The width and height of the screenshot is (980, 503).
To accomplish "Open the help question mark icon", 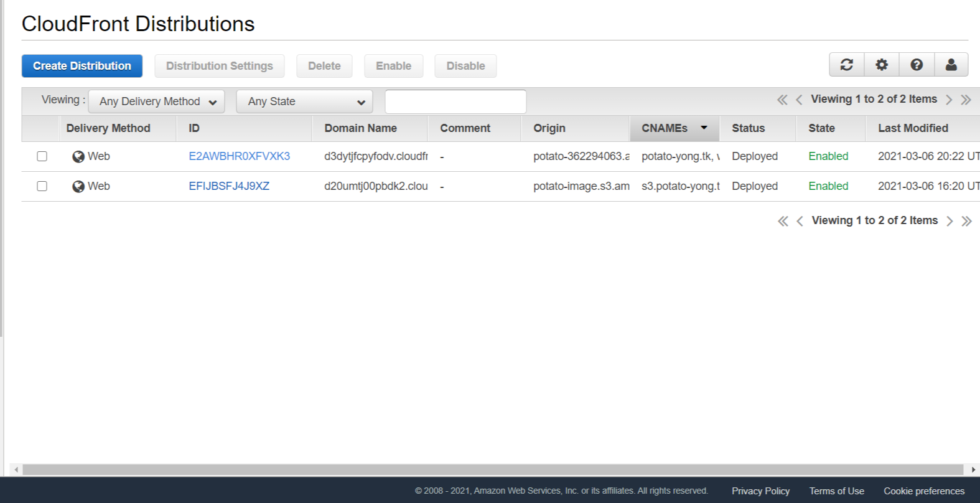I will click(x=917, y=65).
